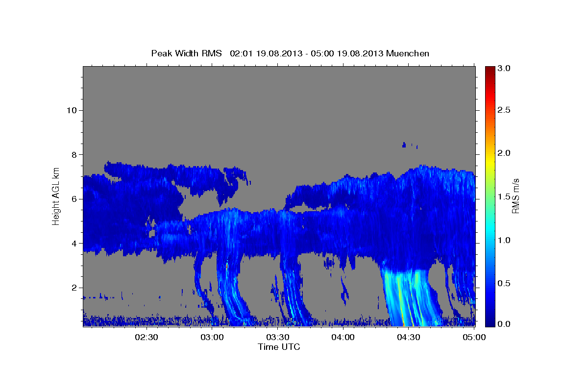
Task: Click the 05:00 time tick label
Action: coord(474,337)
